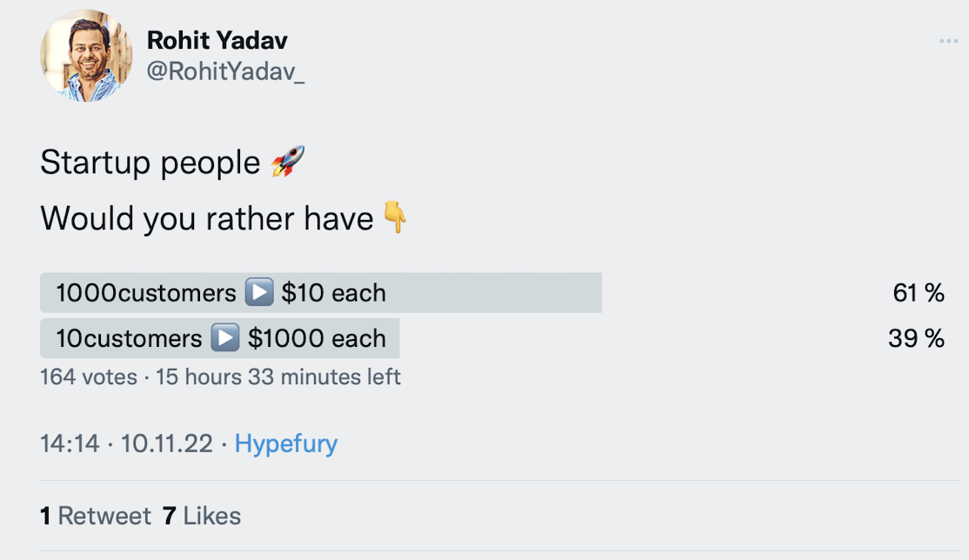View the 1 Retweet list

pos(96,516)
